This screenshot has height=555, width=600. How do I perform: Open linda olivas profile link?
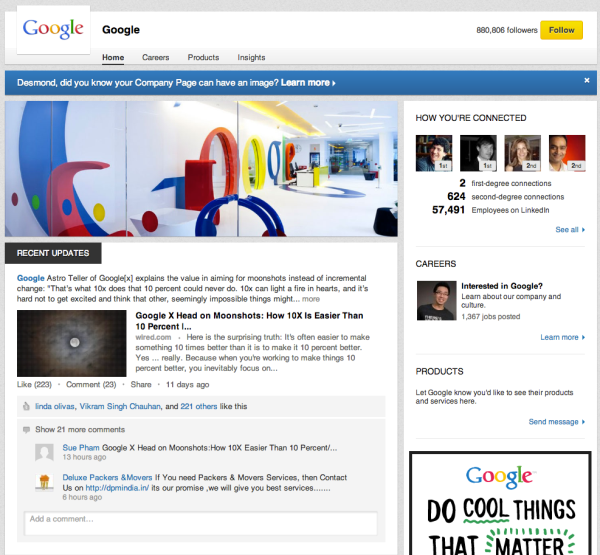click(x=55, y=406)
